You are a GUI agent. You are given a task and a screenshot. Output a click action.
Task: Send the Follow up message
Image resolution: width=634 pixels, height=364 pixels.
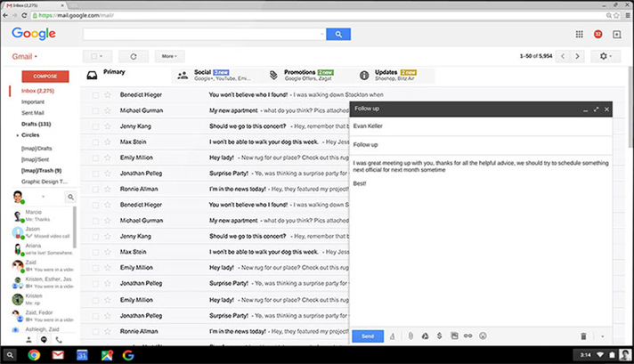pyautogui.click(x=368, y=336)
